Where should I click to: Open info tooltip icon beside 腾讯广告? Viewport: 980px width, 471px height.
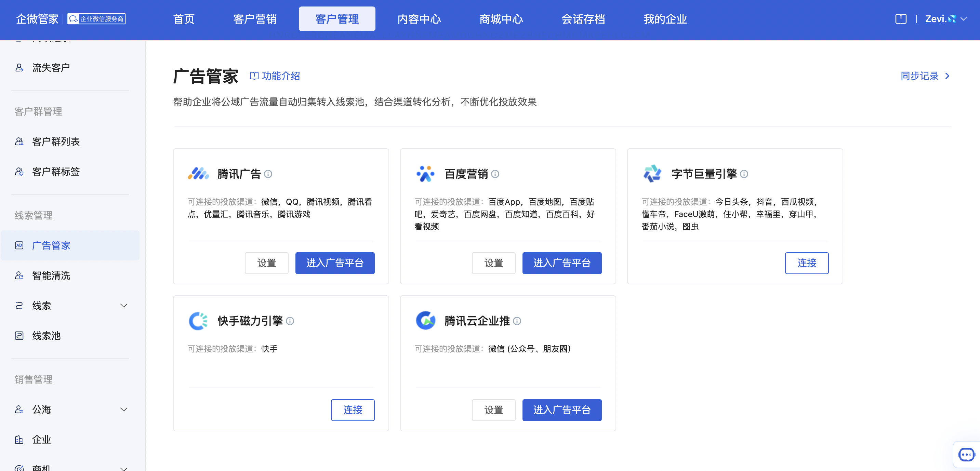(x=268, y=174)
